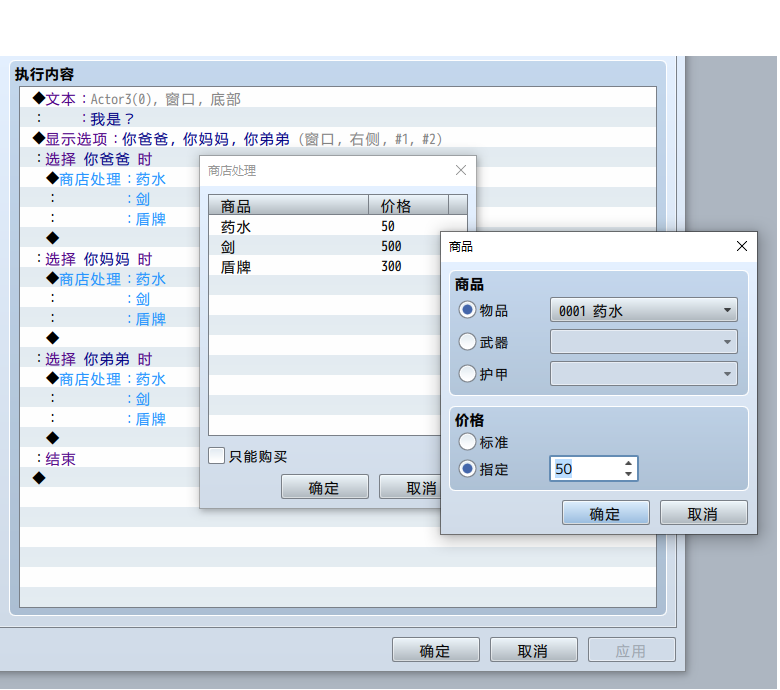The height and width of the screenshot is (690, 780).
Task: Click the price input field showing 50
Action: pos(586,469)
